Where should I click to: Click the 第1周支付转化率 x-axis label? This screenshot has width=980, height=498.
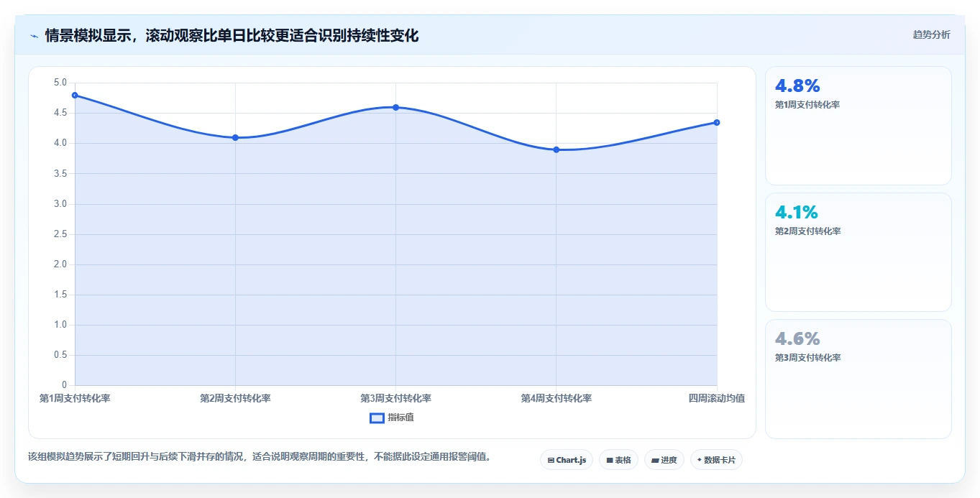tap(75, 398)
